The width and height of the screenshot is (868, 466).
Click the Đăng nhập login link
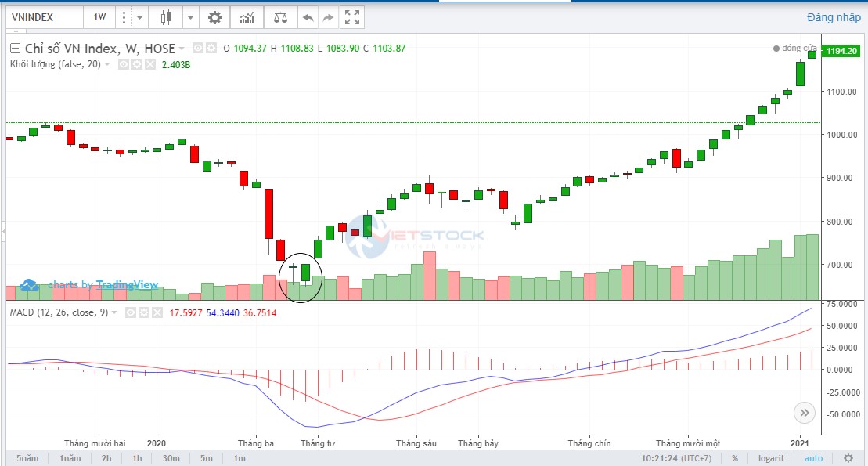coord(834,17)
